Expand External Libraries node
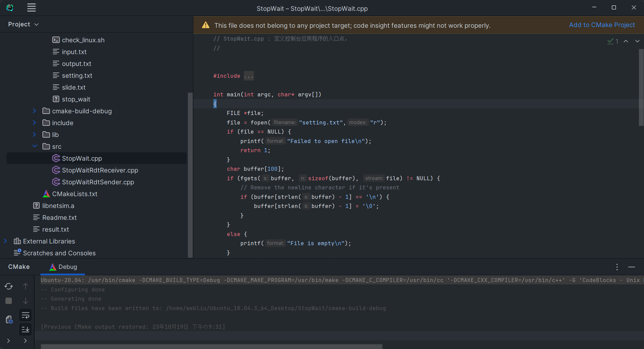The image size is (644, 349). [5, 241]
